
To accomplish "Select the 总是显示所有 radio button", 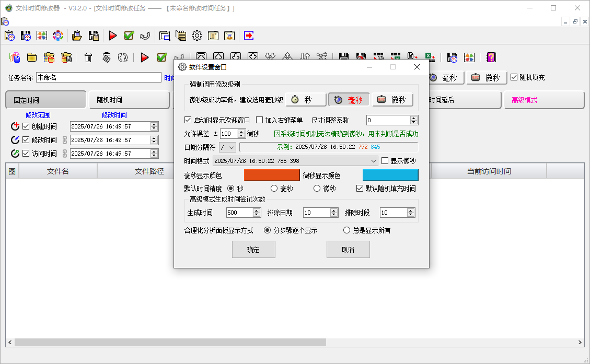I will pyautogui.click(x=346, y=230).
